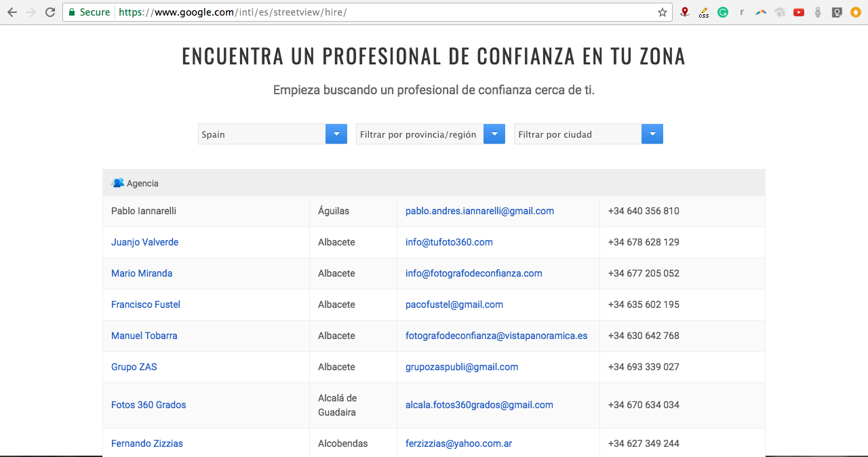Click phone number +34 693 339 027
868x457 pixels.
tap(644, 367)
